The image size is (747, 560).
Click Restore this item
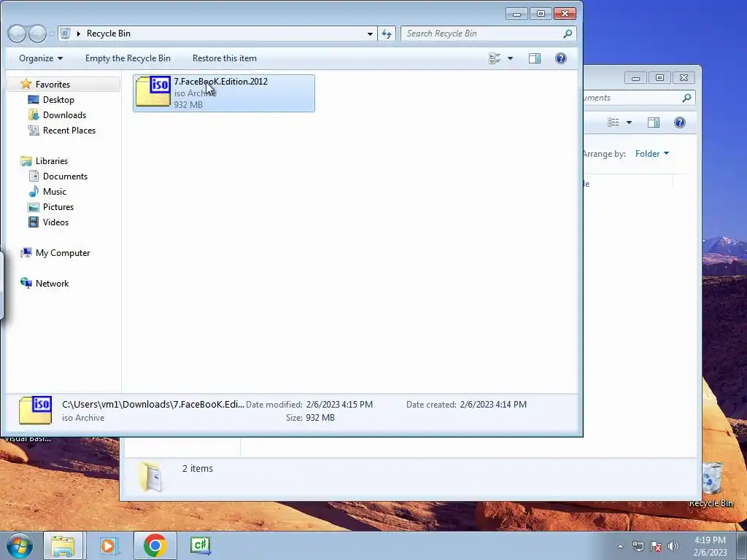(x=225, y=58)
